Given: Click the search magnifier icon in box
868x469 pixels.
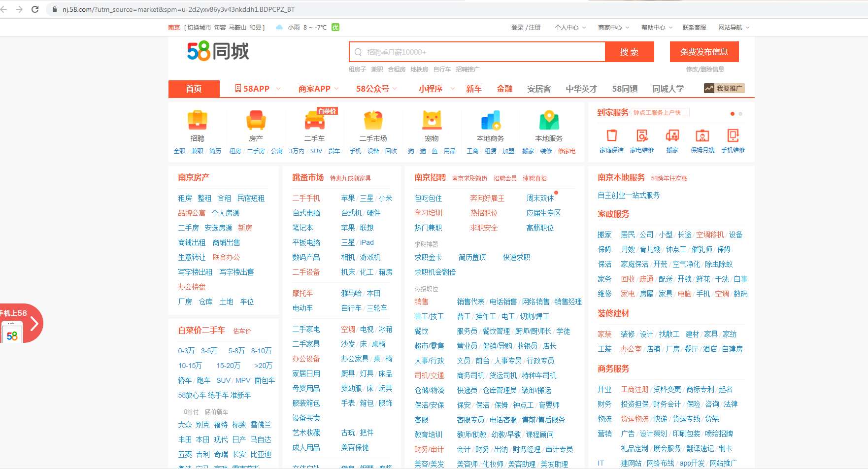Looking at the screenshot, I should click(358, 52).
